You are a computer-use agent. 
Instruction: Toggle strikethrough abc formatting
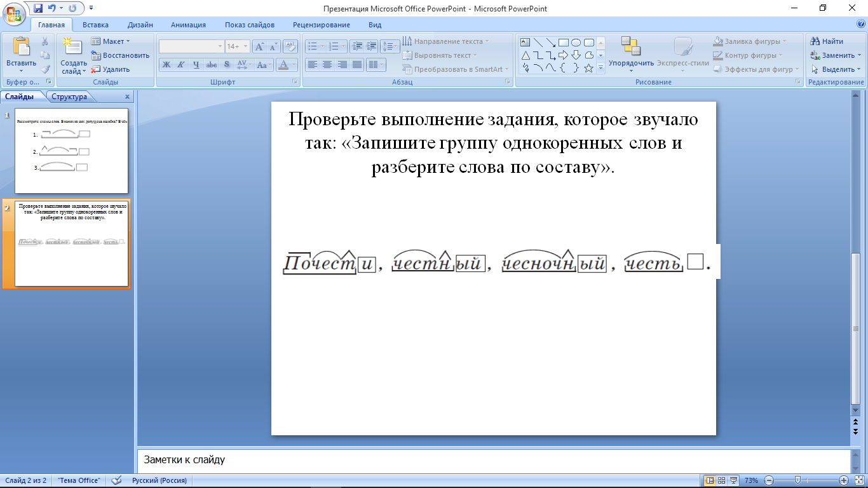(x=212, y=64)
